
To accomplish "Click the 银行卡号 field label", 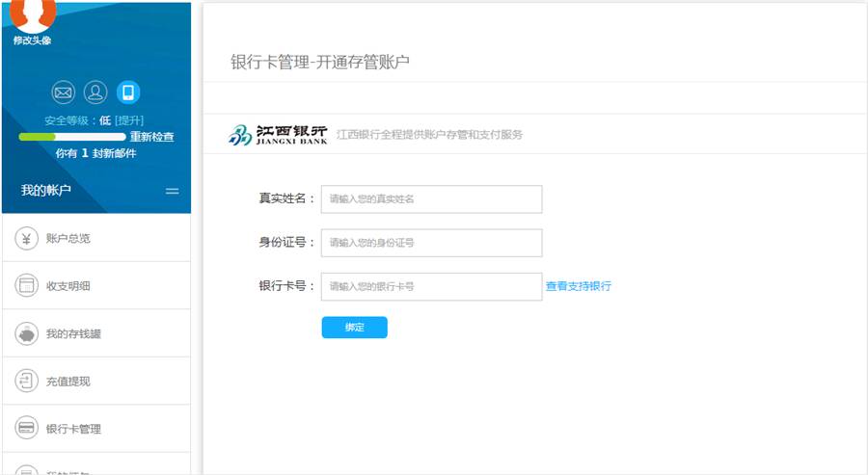I will point(286,286).
